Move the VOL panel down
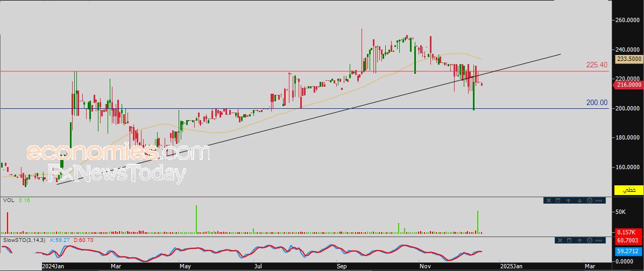Image resolution: width=644 pixels, height=271 pixels. click(x=579, y=200)
